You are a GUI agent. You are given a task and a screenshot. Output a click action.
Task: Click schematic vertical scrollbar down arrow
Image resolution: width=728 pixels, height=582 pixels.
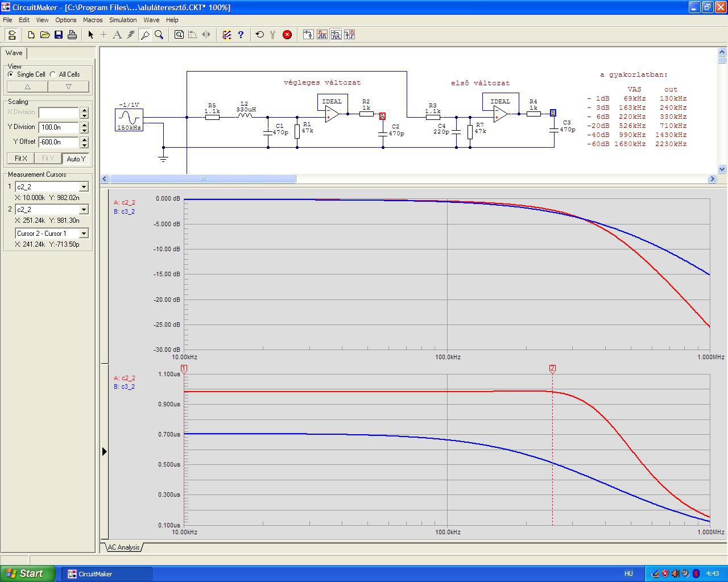pyautogui.click(x=722, y=169)
